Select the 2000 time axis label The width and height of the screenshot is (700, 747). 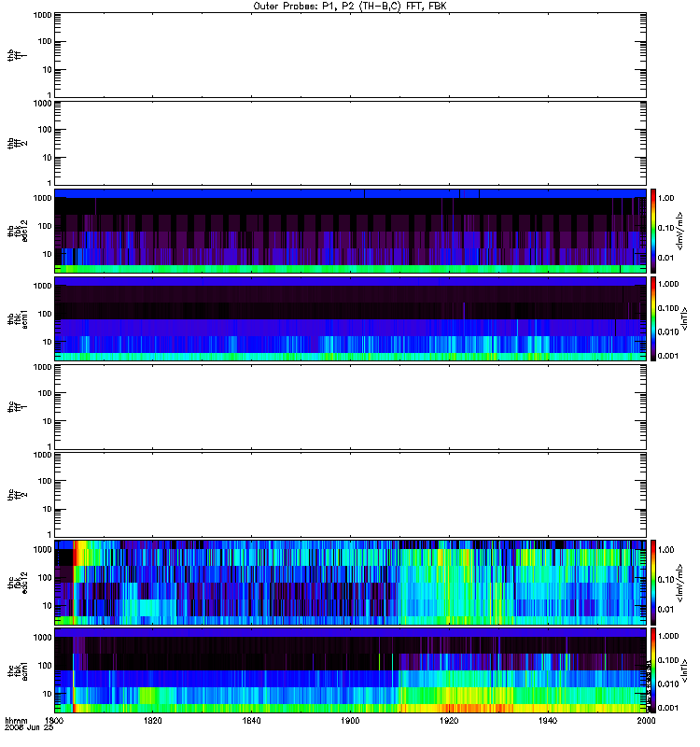(646, 720)
